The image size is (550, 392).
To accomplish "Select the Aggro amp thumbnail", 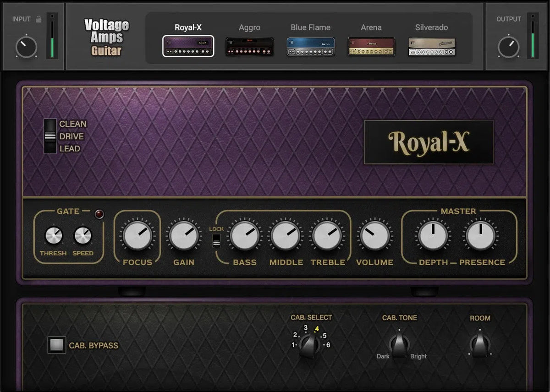I will pos(250,46).
